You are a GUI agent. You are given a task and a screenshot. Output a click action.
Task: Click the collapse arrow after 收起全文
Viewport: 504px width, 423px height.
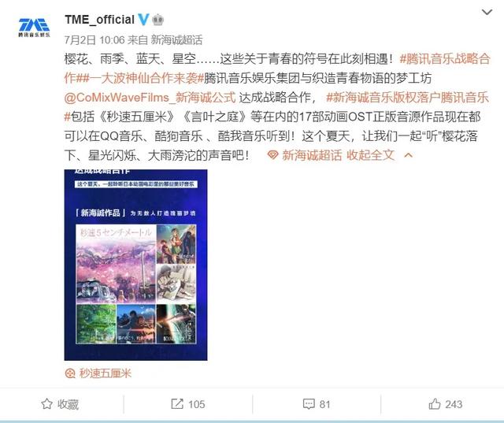(x=408, y=155)
